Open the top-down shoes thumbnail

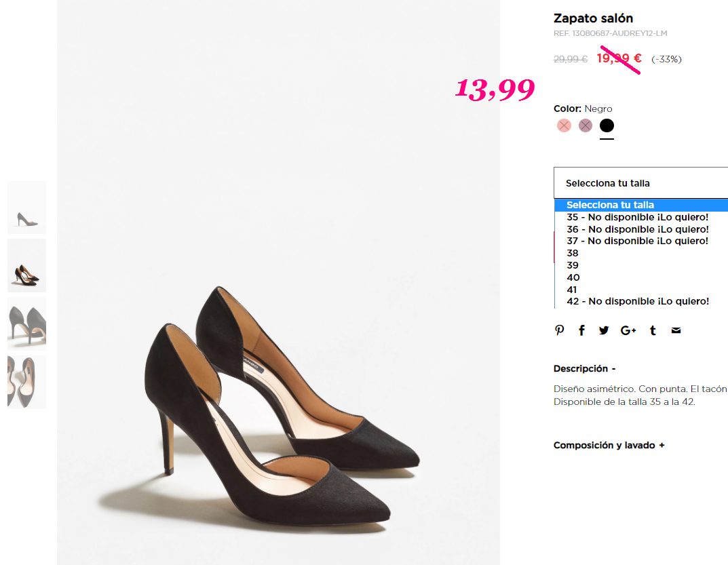point(27,382)
